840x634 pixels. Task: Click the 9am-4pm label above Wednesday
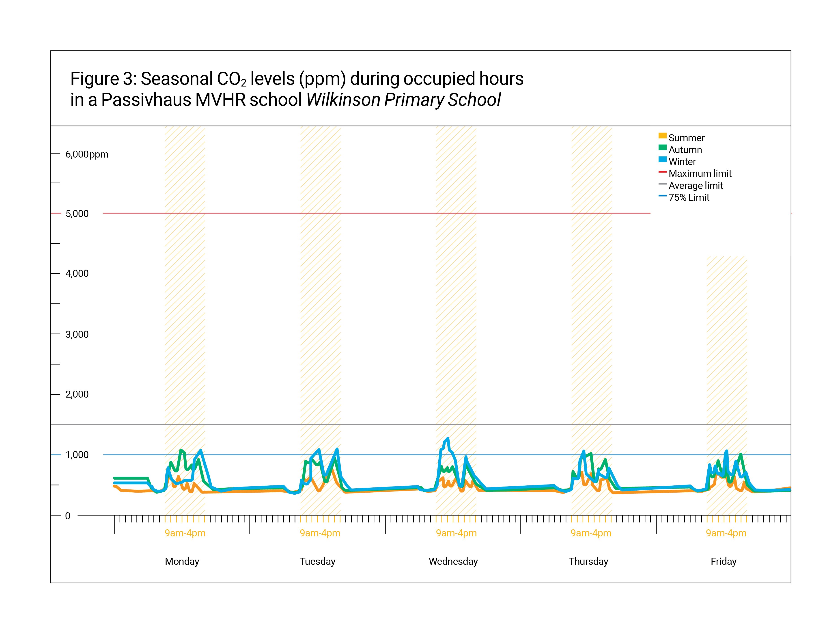point(456,533)
